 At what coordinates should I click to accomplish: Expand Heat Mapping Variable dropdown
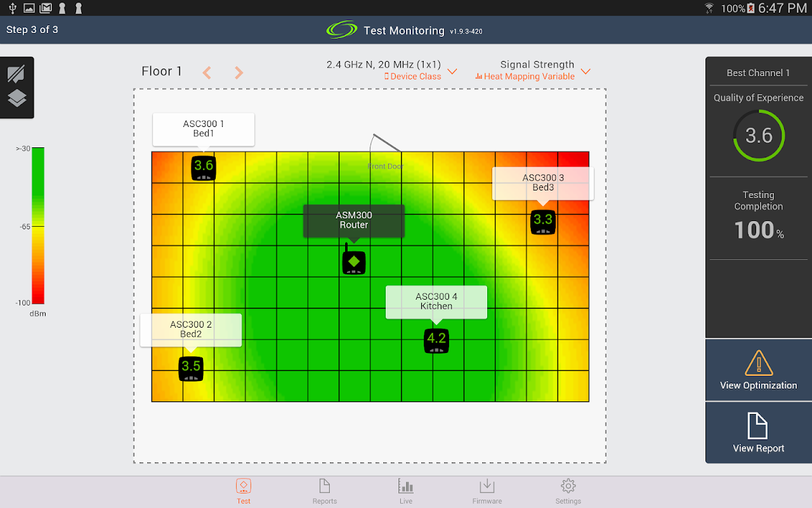[586, 71]
